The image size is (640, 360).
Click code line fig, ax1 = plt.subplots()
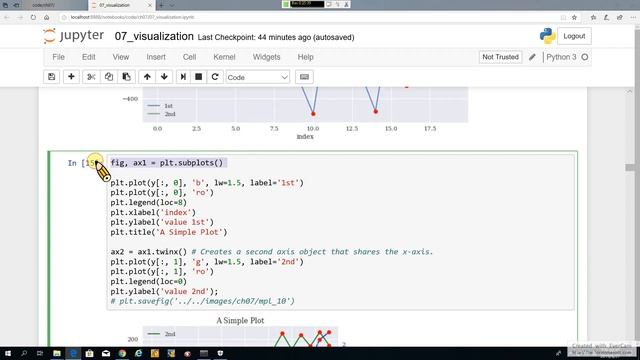[167, 163]
